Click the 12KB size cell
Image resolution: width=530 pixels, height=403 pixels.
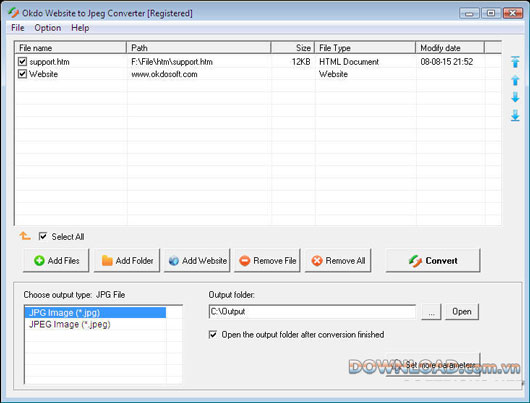pos(301,62)
